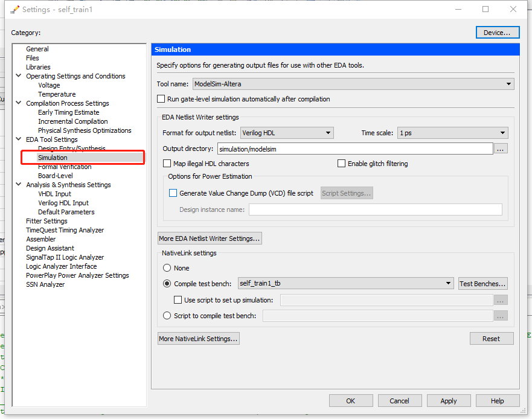Apply the current settings
Screen dimensions: 532x419
click(449, 401)
